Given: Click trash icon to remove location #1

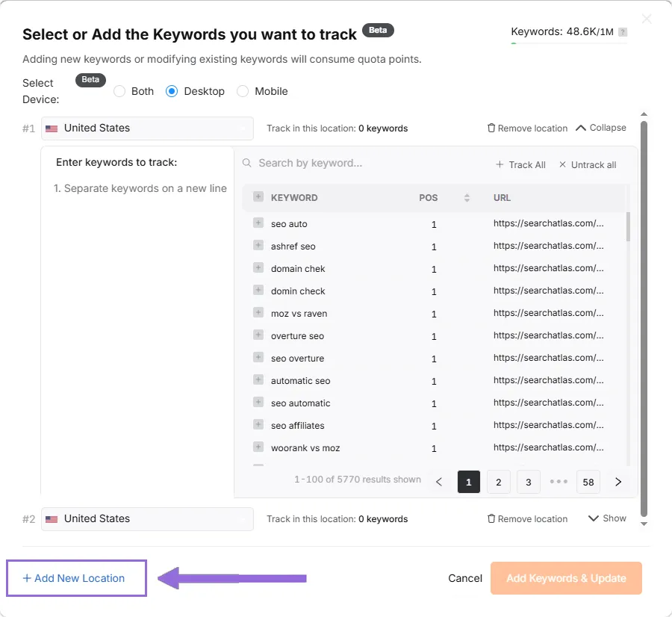Looking at the screenshot, I should 491,128.
